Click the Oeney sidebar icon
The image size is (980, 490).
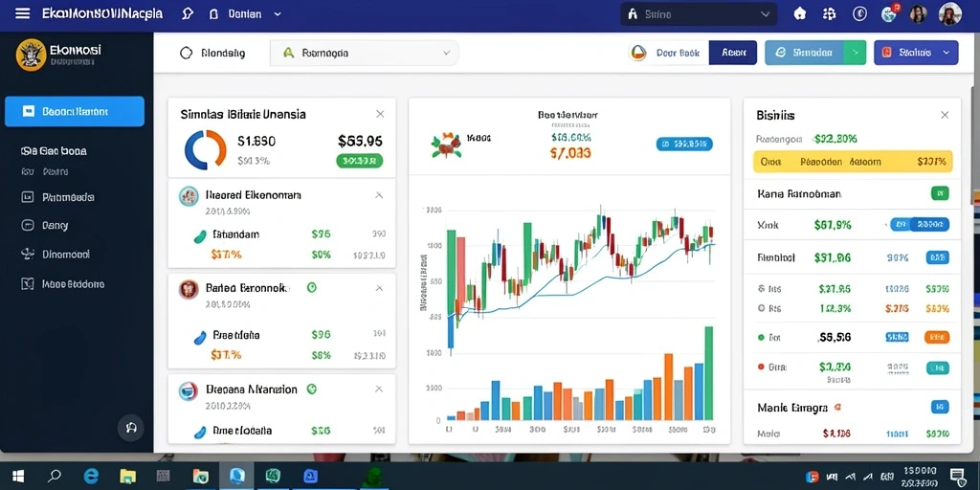[28, 225]
